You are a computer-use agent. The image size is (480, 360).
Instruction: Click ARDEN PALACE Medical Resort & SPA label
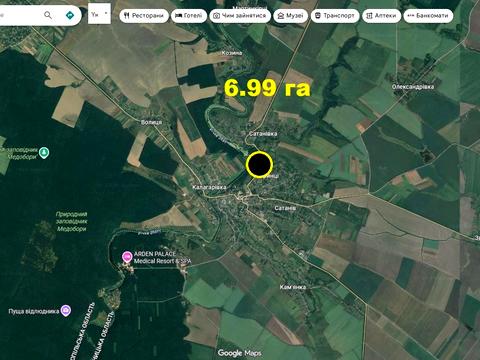(x=162, y=258)
